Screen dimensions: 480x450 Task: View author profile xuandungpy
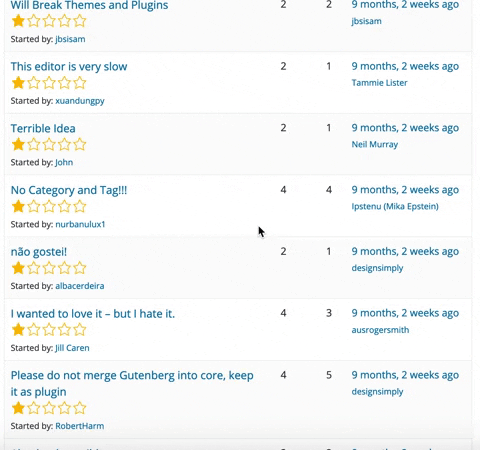point(80,101)
